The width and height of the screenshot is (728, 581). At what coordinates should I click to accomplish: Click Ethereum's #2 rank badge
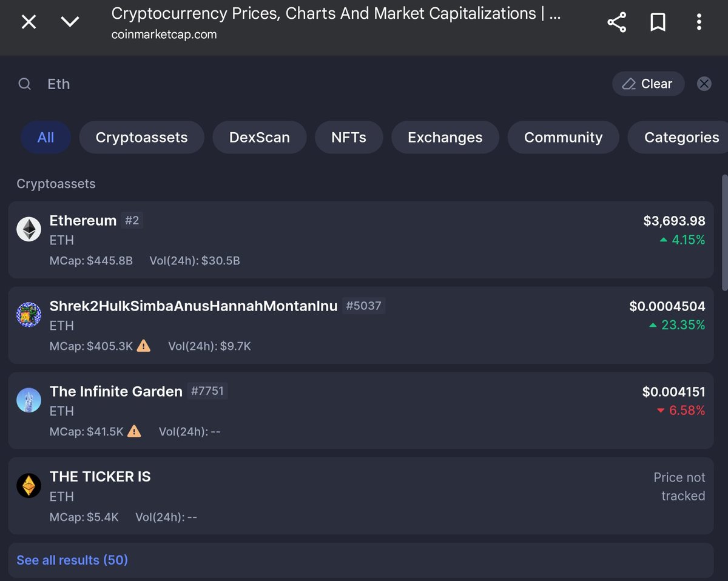pos(132,220)
